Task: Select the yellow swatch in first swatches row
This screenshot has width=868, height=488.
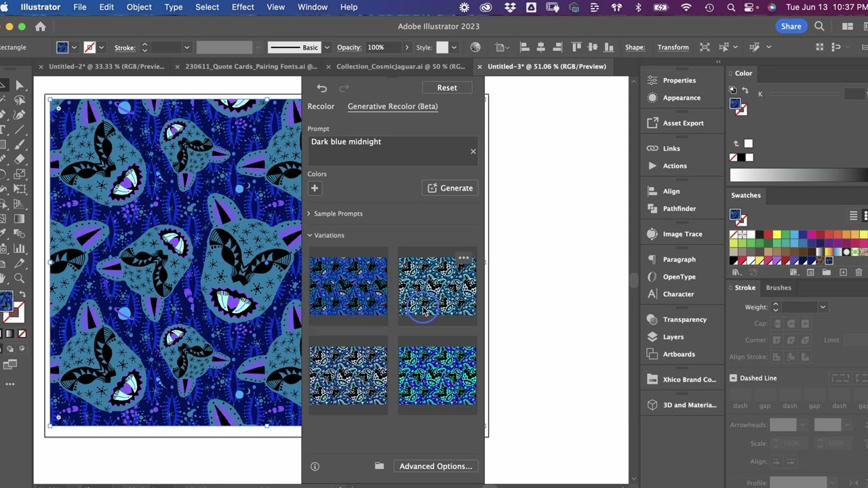Action: pyautogui.click(x=776, y=235)
